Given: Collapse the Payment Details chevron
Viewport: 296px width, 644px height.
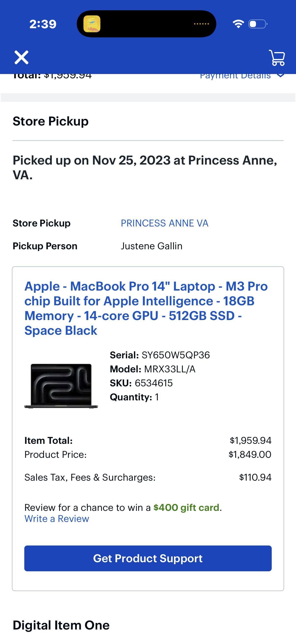Looking at the screenshot, I should (x=280, y=75).
